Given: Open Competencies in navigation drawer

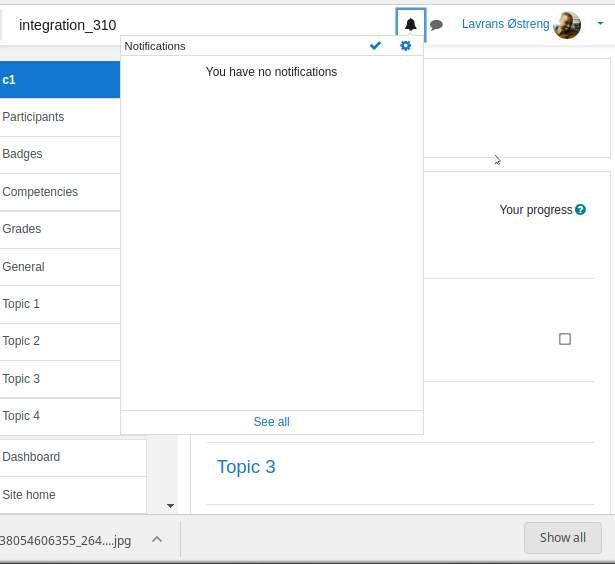Looking at the screenshot, I should (60, 192).
